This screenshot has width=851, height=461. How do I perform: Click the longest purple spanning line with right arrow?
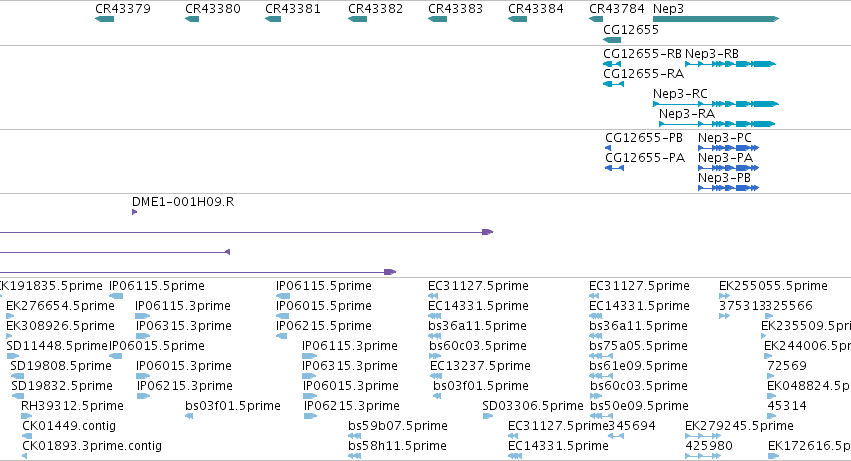coord(246,232)
